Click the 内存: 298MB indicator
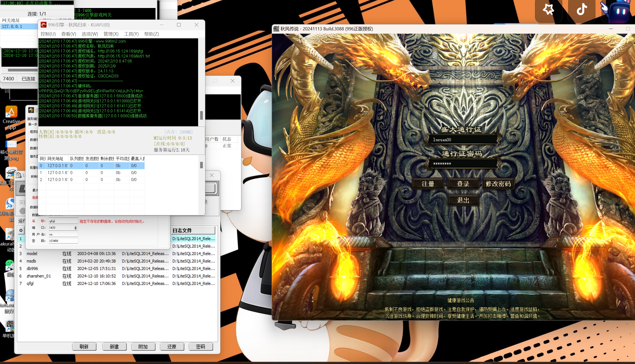Screen dimensions: 635x364 [178, 132]
